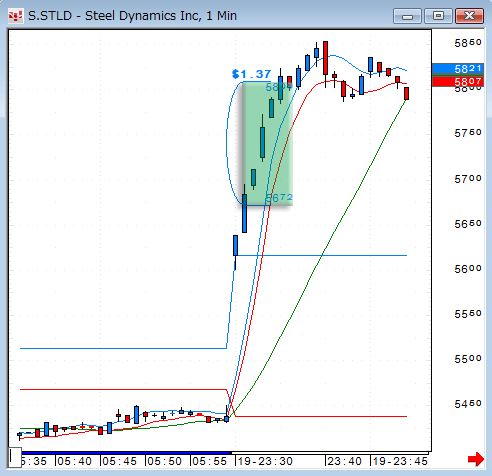Click the blue 5821 price marker
The image size is (492, 476).
(x=457, y=69)
